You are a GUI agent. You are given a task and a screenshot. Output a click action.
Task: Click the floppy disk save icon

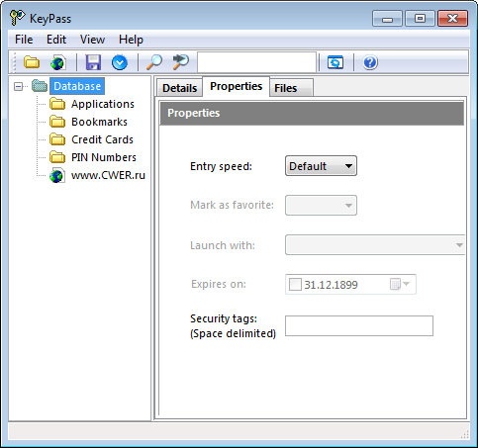click(x=93, y=62)
